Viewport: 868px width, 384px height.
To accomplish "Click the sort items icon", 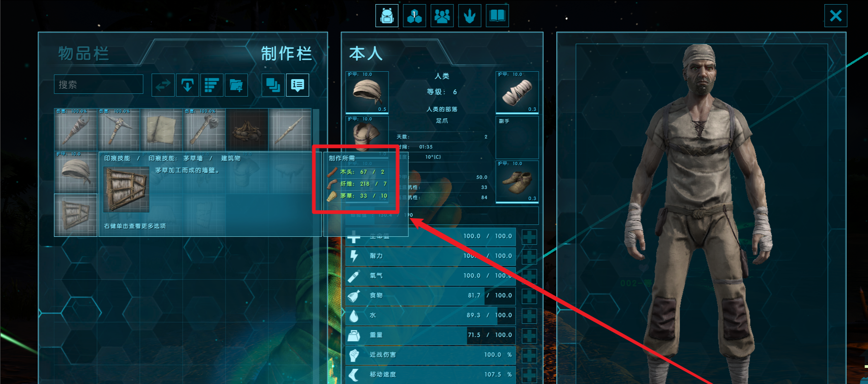I will tap(212, 85).
